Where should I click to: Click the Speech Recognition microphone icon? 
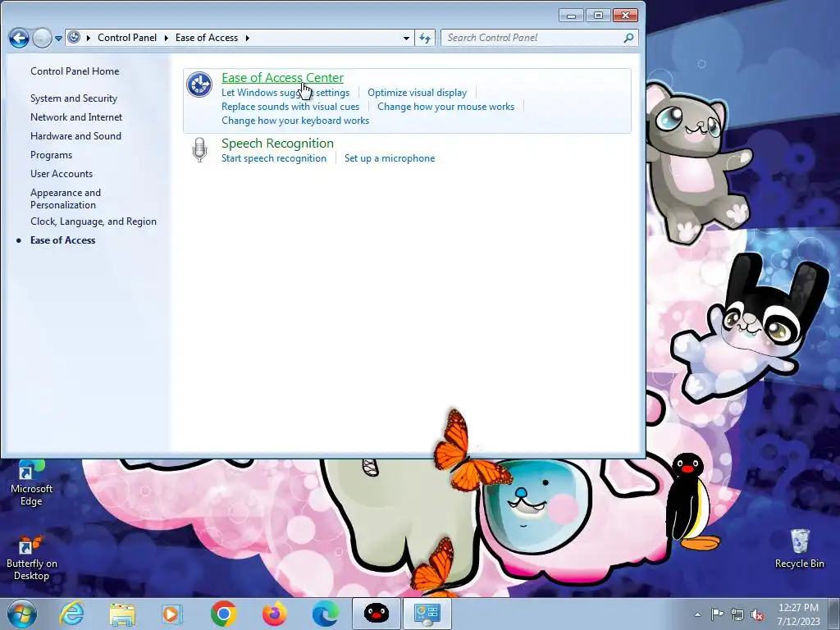[200, 150]
